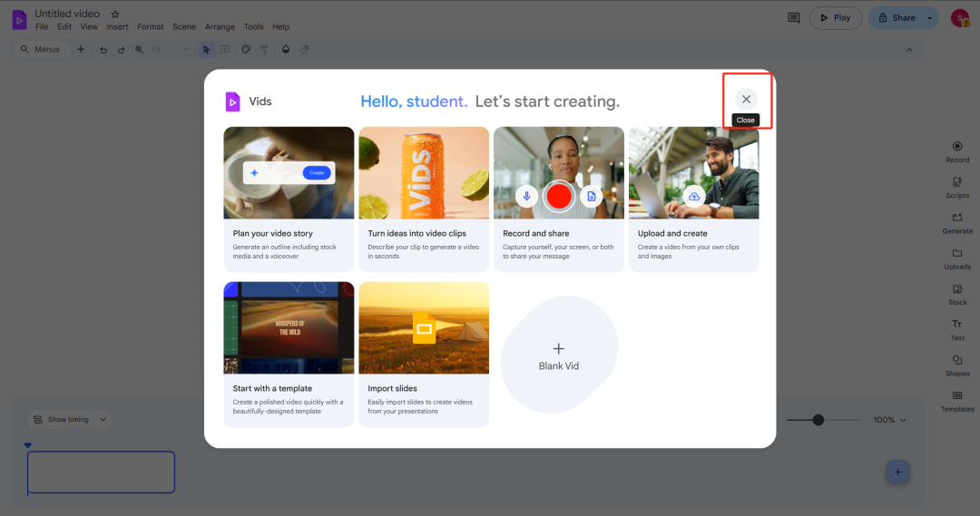Activate the Select arrow tool
Viewport: 980px width, 516px height.
click(x=206, y=49)
